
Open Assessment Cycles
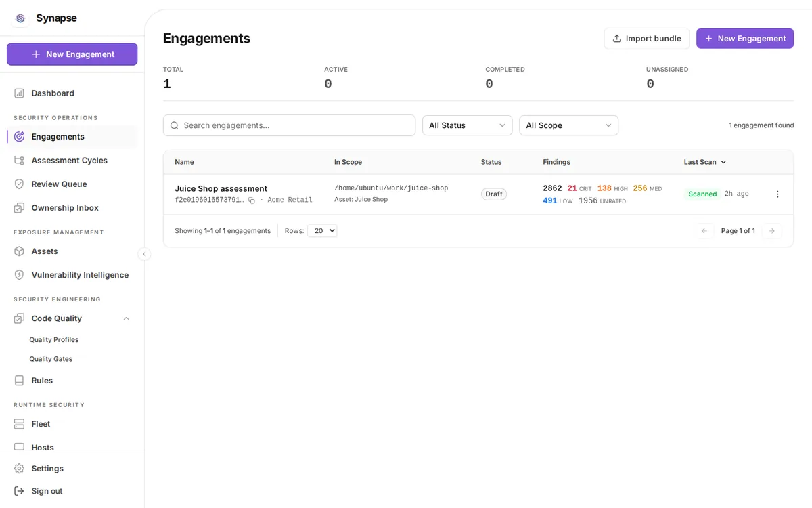(69, 160)
